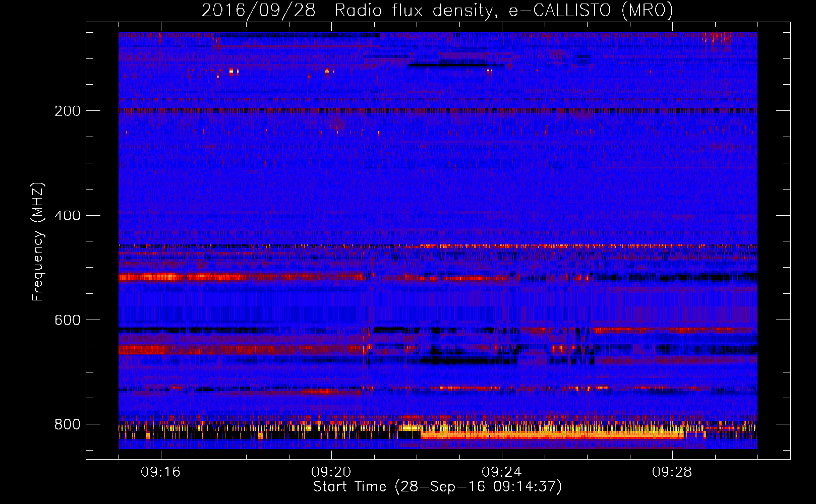
Task: Click the 400 frequency tick label
Action: 68,216
